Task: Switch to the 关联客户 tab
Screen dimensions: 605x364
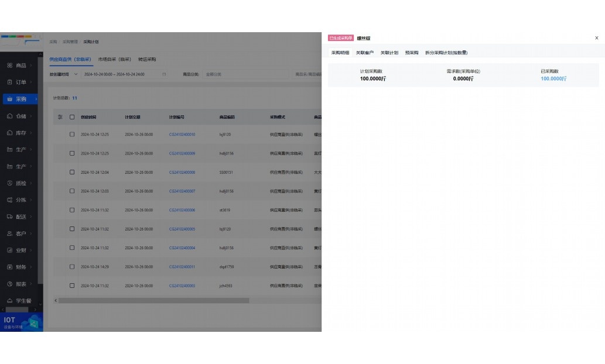Action: (364, 53)
